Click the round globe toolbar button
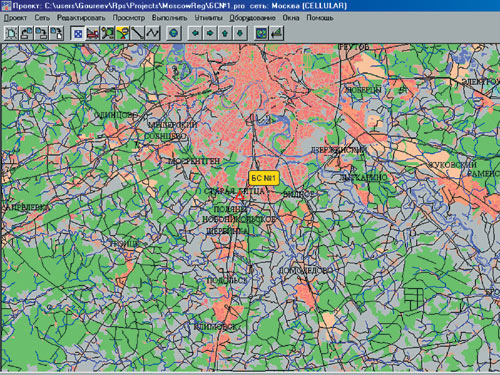500x375 pixels. click(174, 33)
